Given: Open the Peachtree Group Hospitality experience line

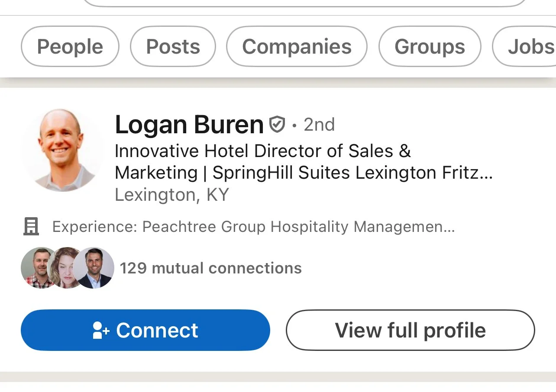Looking at the screenshot, I should click(253, 227).
